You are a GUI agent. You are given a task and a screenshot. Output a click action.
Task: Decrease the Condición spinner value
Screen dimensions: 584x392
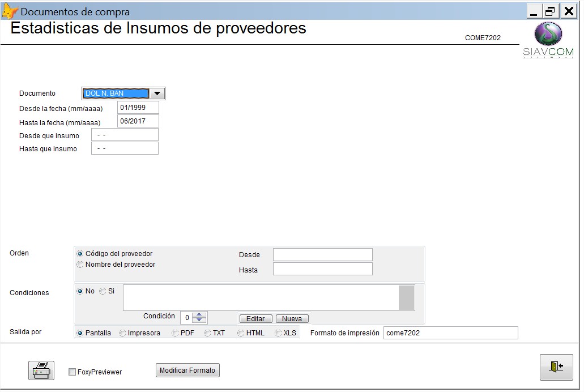coord(199,320)
